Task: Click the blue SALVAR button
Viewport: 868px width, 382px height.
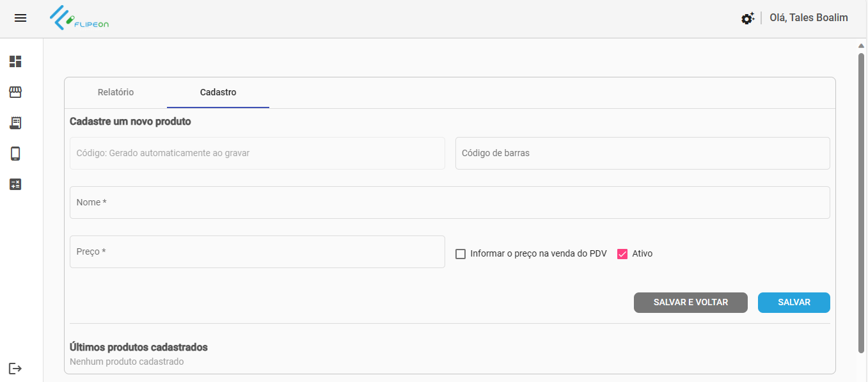Action: (x=794, y=303)
